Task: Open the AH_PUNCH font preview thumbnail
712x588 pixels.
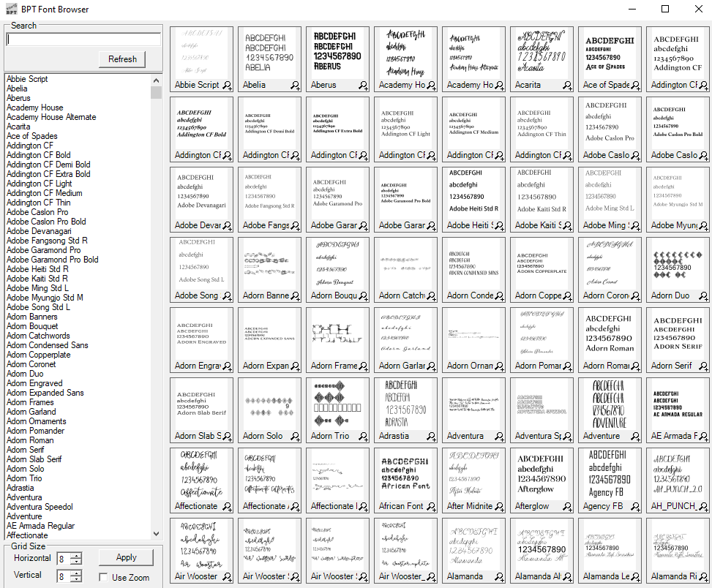Action: tap(678, 474)
